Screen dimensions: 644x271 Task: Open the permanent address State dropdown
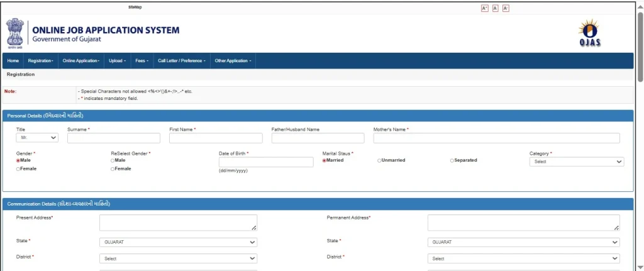click(x=523, y=242)
